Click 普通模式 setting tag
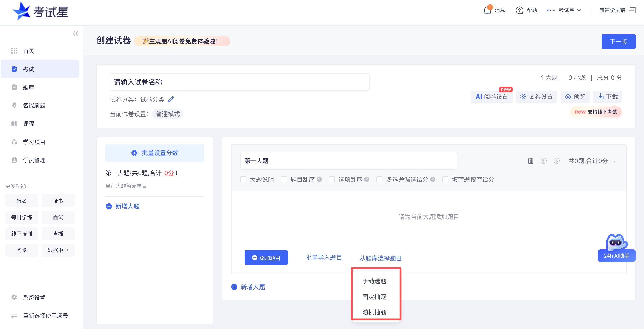This screenshot has height=329, width=644. (167, 114)
